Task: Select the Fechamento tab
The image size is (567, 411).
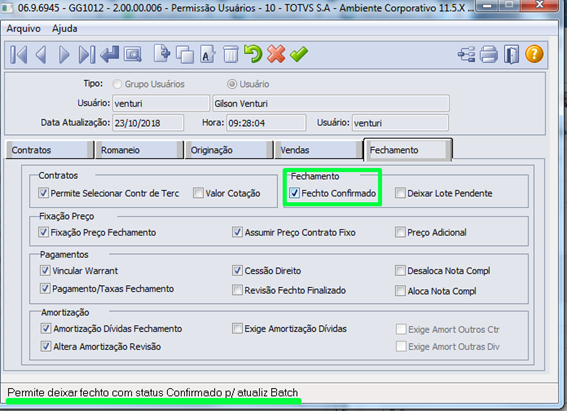Action: [x=408, y=149]
